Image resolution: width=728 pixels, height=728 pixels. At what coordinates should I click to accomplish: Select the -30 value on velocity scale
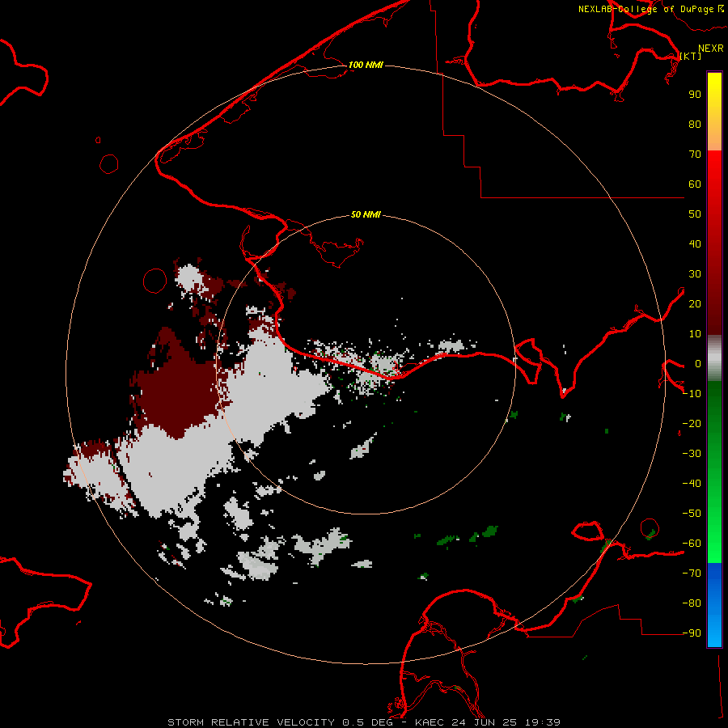tap(692, 454)
